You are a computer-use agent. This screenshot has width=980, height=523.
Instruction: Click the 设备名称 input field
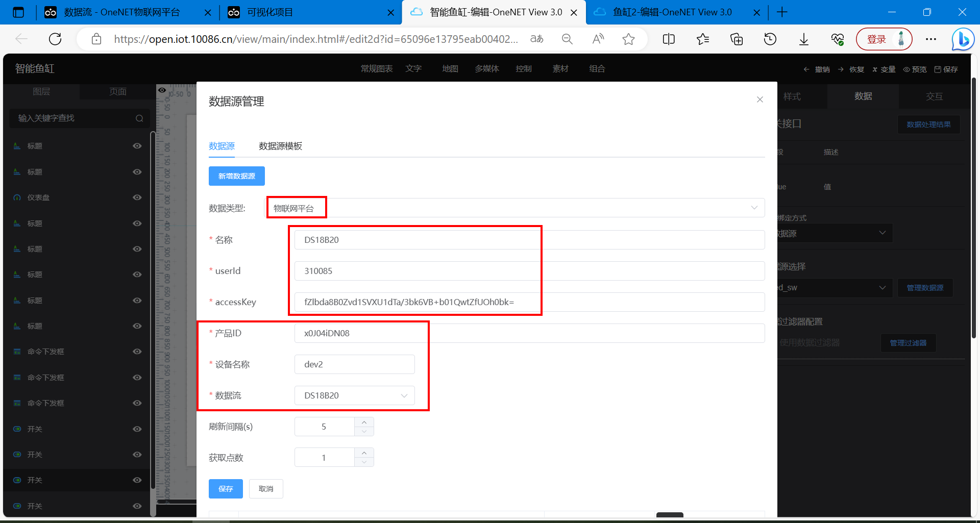click(x=355, y=364)
